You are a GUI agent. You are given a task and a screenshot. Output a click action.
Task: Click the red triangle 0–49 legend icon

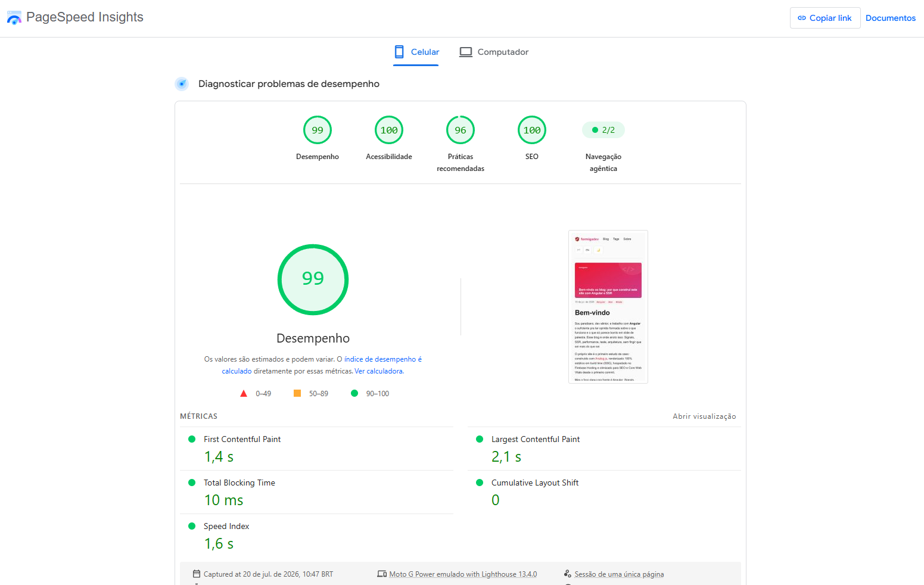(244, 393)
